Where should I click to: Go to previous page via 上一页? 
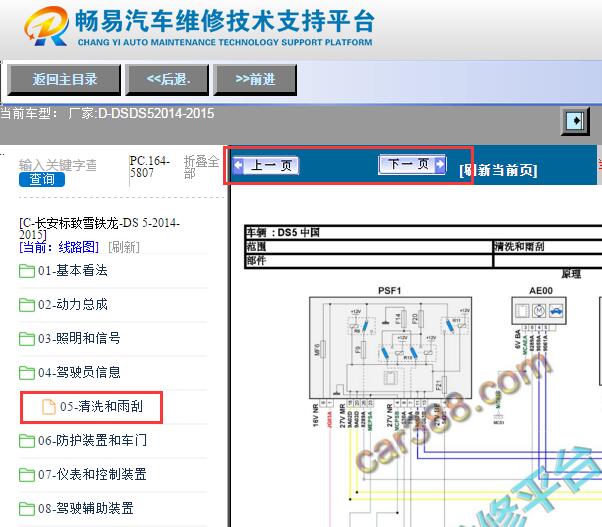click(x=266, y=165)
